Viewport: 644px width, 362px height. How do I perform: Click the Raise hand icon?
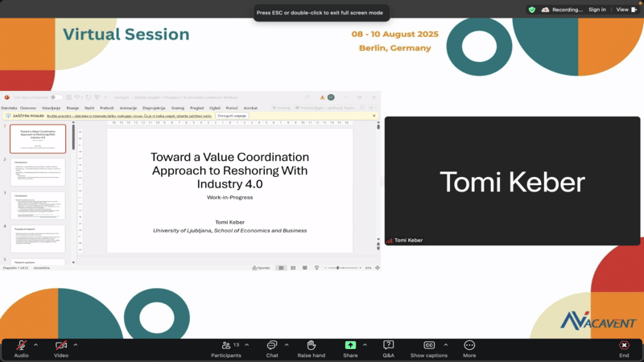[312, 345]
